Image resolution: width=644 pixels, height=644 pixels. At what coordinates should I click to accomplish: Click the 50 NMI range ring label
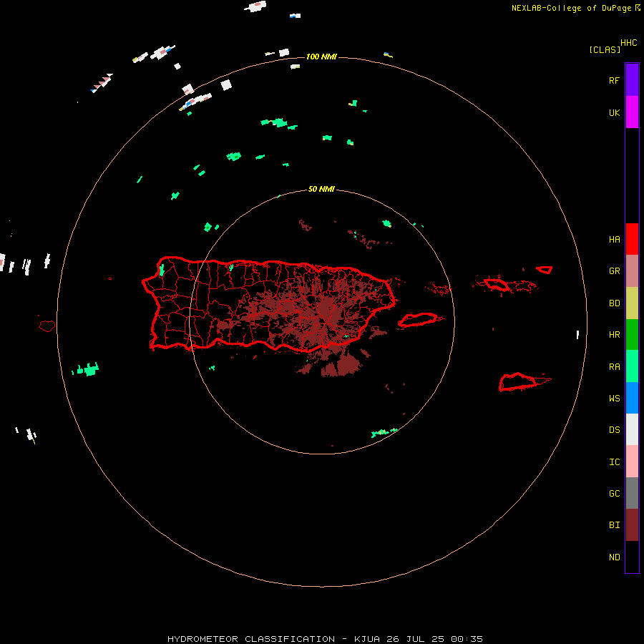[321, 189]
